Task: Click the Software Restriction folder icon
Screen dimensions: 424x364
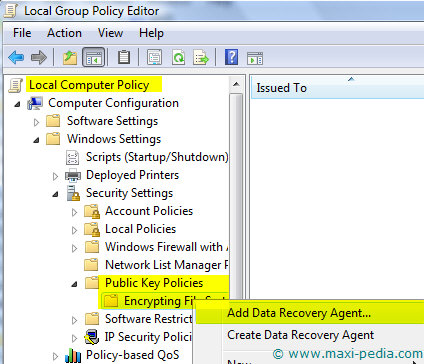Action: click(92, 319)
